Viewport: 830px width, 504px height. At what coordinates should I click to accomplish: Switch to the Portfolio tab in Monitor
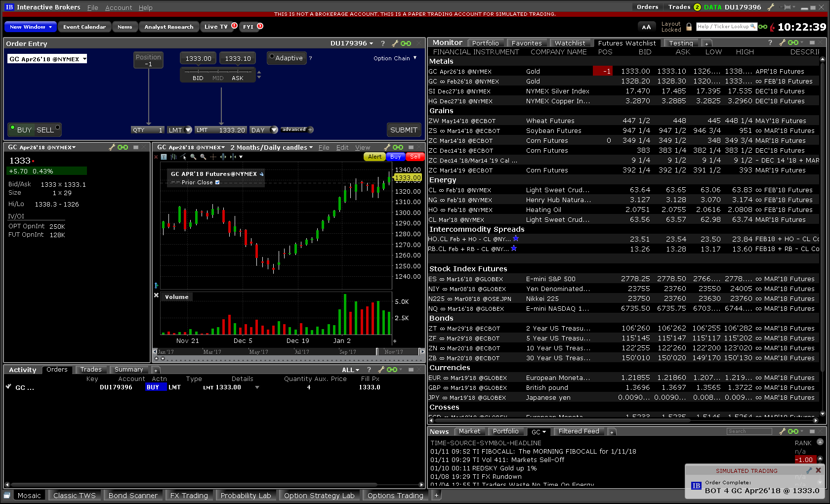[x=485, y=43]
